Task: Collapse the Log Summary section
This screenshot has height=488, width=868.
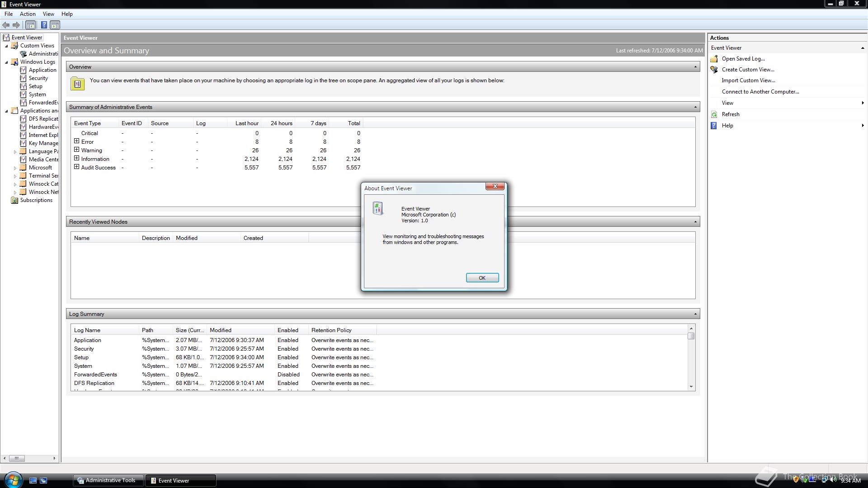Action: click(x=695, y=314)
